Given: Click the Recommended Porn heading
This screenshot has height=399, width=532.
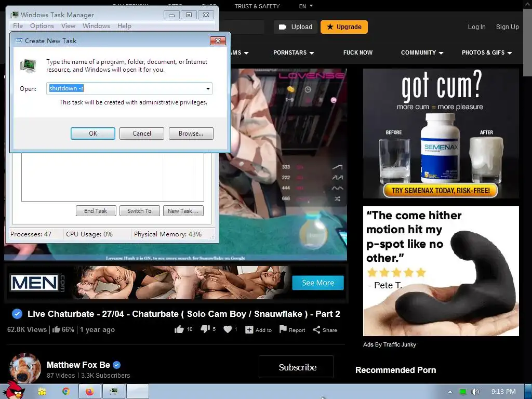Looking at the screenshot, I should (395, 370).
